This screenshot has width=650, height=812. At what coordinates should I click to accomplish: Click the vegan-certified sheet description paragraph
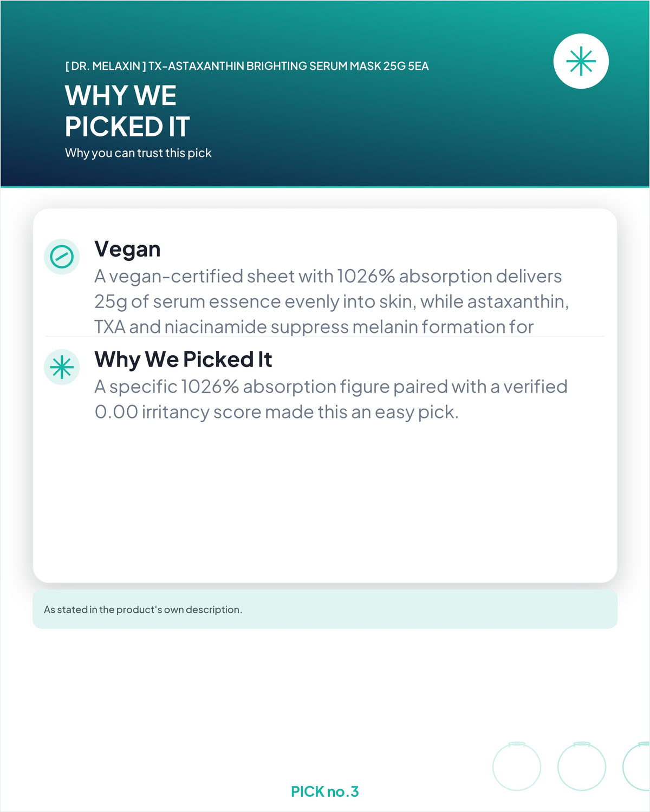click(x=331, y=302)
